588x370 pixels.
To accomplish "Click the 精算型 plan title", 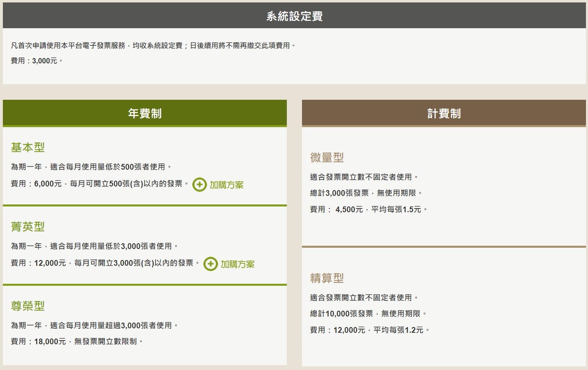I will click(x=327, y=278).
